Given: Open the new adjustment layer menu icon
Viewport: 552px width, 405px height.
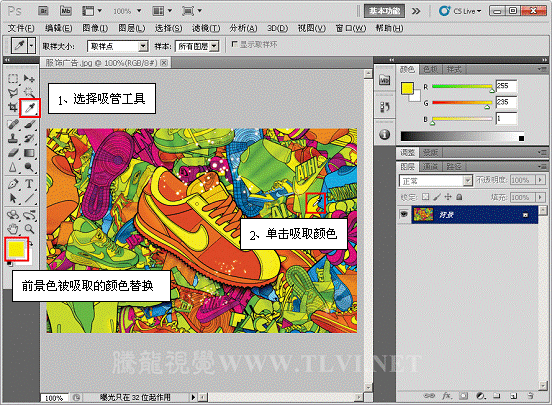Looking at the screenshot, I should coord(480,395).
